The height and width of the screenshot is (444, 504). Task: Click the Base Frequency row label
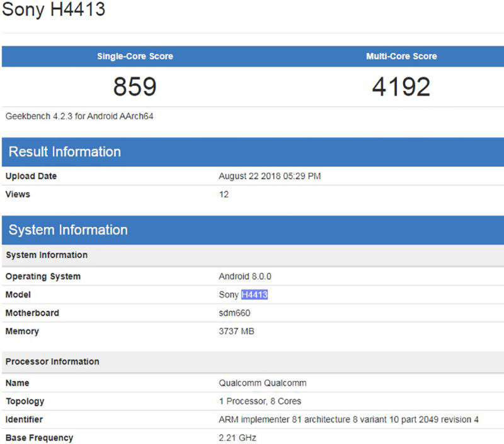pos(39,438)
